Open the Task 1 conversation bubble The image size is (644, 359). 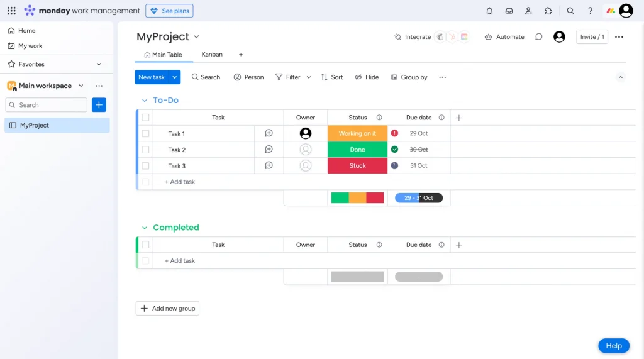click(x=269, y=133)
